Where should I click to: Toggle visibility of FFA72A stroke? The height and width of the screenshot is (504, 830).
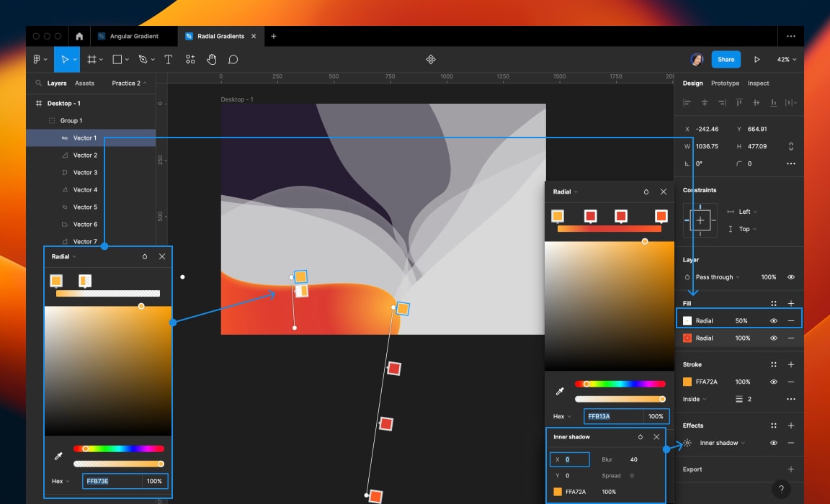(x=774, y=382)
